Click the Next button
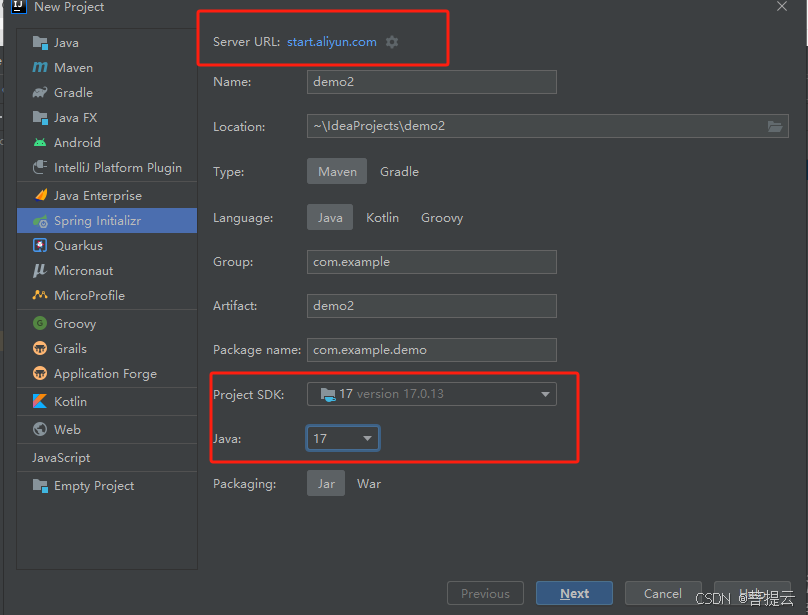Viewport: 808px width, 615px height. (574, 593)
